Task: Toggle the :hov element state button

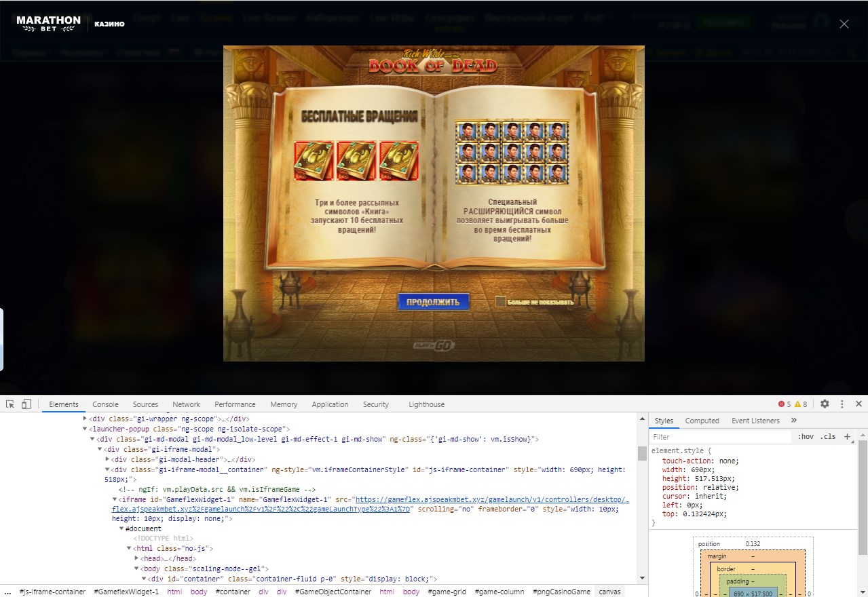Action: click(x=806, y=437)
